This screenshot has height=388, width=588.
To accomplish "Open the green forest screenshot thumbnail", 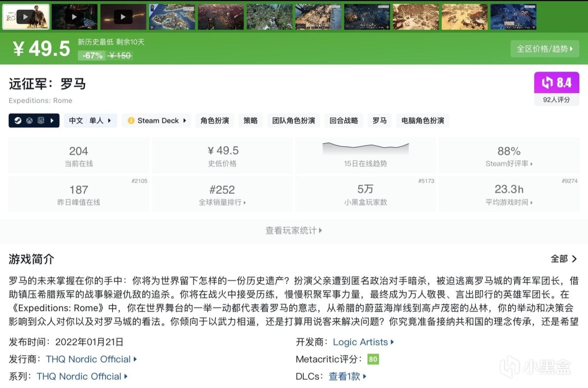I will coord(269,17).
